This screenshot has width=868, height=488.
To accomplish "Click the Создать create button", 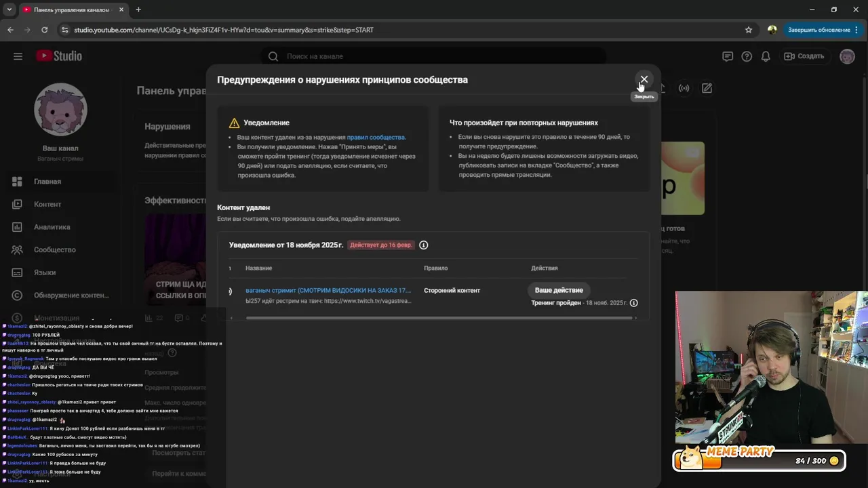I will (804, 56).
